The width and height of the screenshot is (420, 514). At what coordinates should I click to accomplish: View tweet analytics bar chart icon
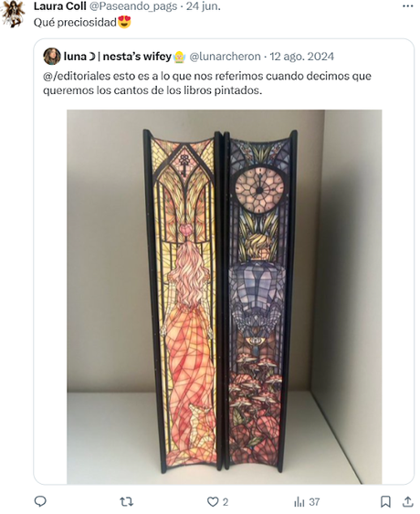pyautogui.click(x=299, y=501)
